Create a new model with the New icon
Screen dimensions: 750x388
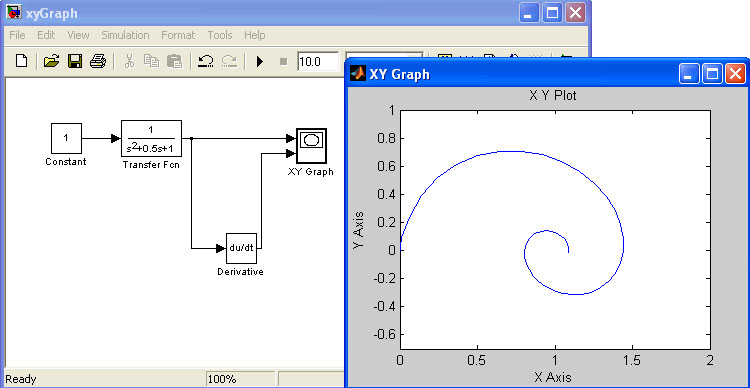tap(22, 61)
